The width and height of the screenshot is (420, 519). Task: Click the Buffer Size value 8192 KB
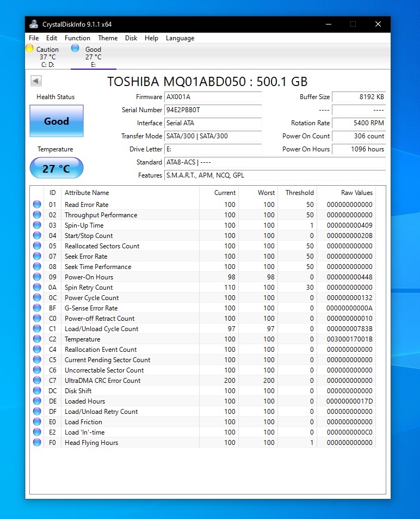pyautogui.click(x=359, y=97)
